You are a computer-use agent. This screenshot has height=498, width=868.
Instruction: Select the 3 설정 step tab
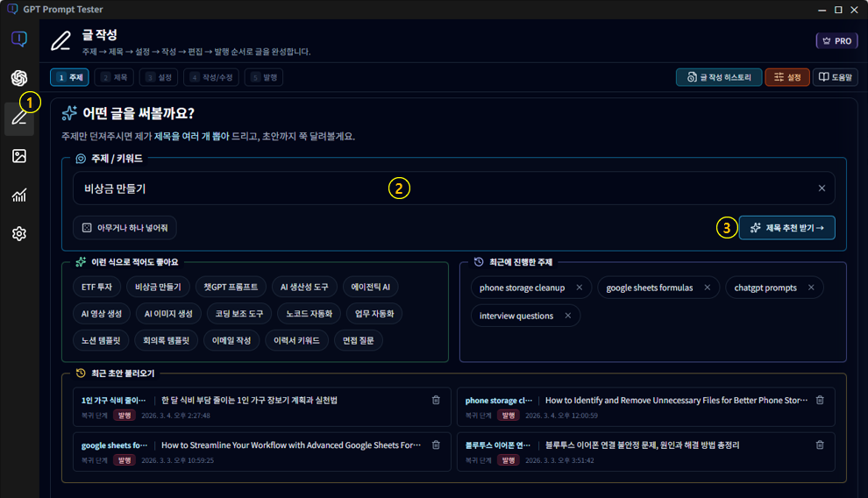[159, 77]
